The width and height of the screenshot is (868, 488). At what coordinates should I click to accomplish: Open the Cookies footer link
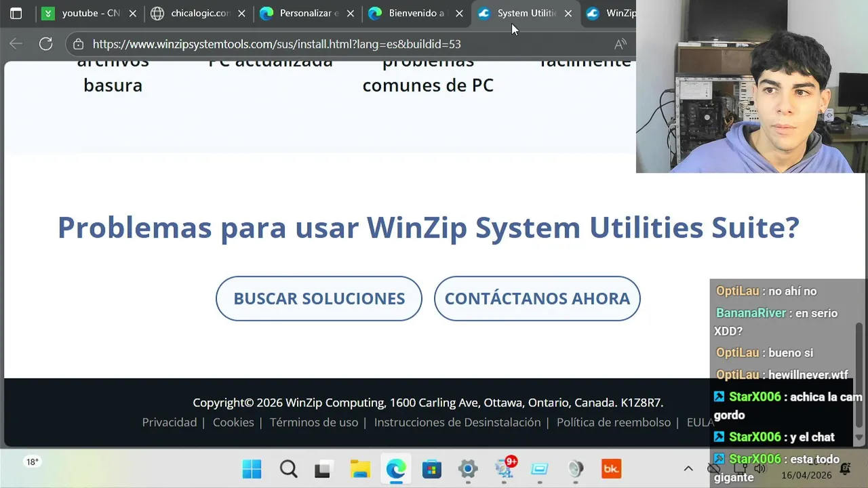click(233, 422)
